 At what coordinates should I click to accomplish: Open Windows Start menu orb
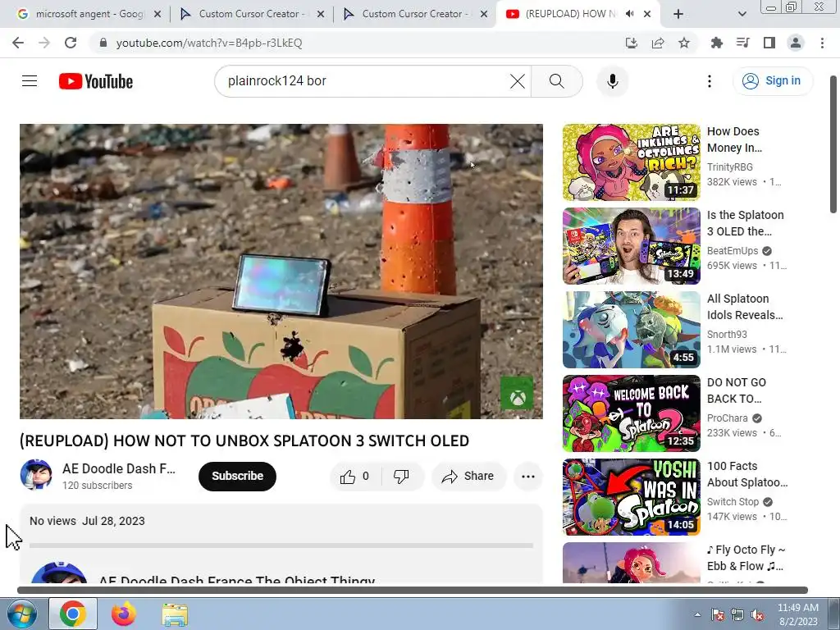pos(21,614)
